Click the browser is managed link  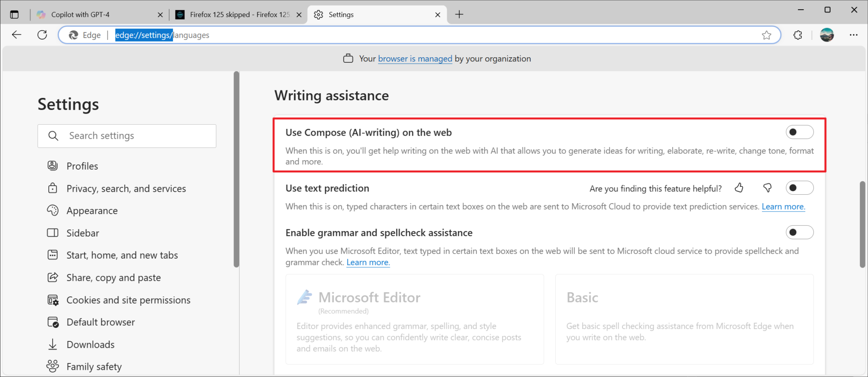pos(415,59)
